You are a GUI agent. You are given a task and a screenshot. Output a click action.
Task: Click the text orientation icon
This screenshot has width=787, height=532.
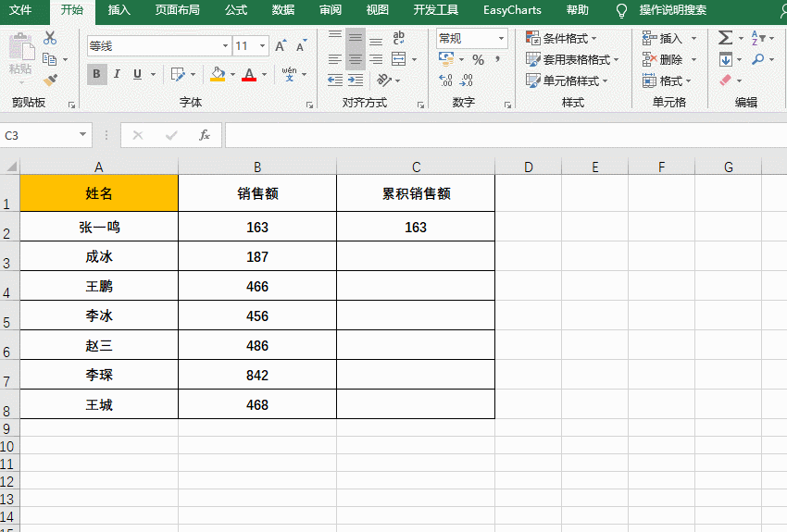[x=384, y=80]
